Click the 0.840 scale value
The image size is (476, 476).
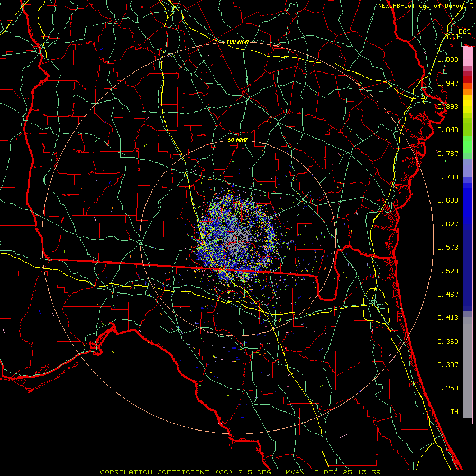tap(448, 130)
